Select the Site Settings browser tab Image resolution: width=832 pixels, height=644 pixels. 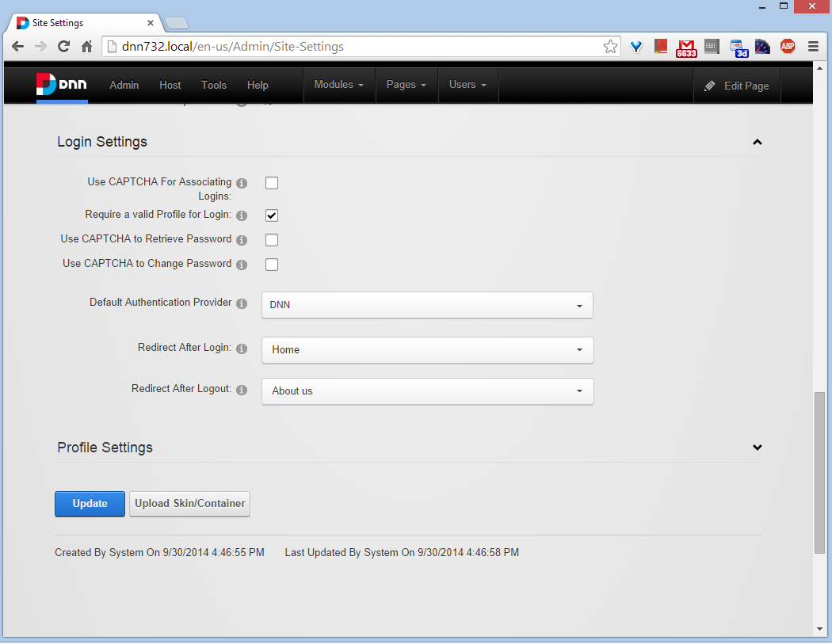(85, 23)
